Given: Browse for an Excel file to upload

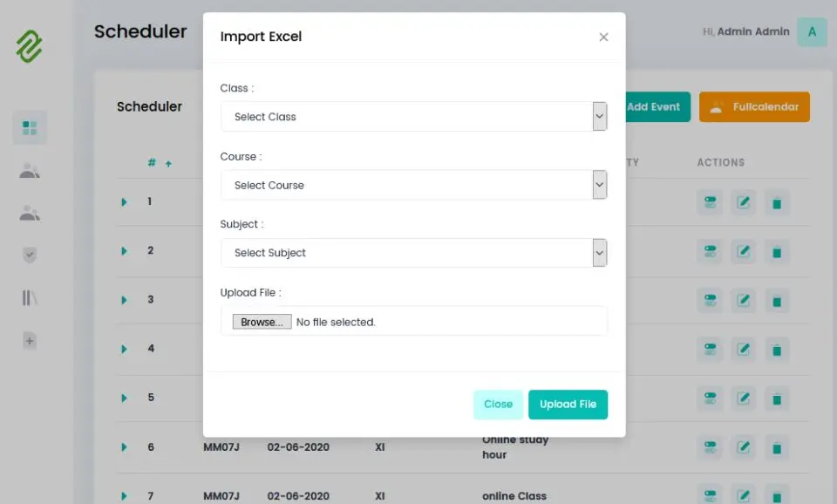Looking at the screenshot, I should click(x=261, y=321).
